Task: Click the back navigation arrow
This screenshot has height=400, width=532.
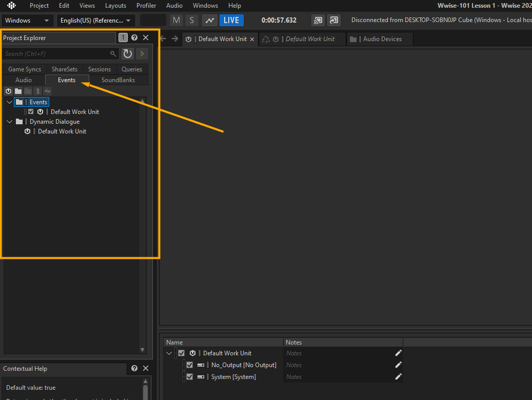Action: pos(163,39)
